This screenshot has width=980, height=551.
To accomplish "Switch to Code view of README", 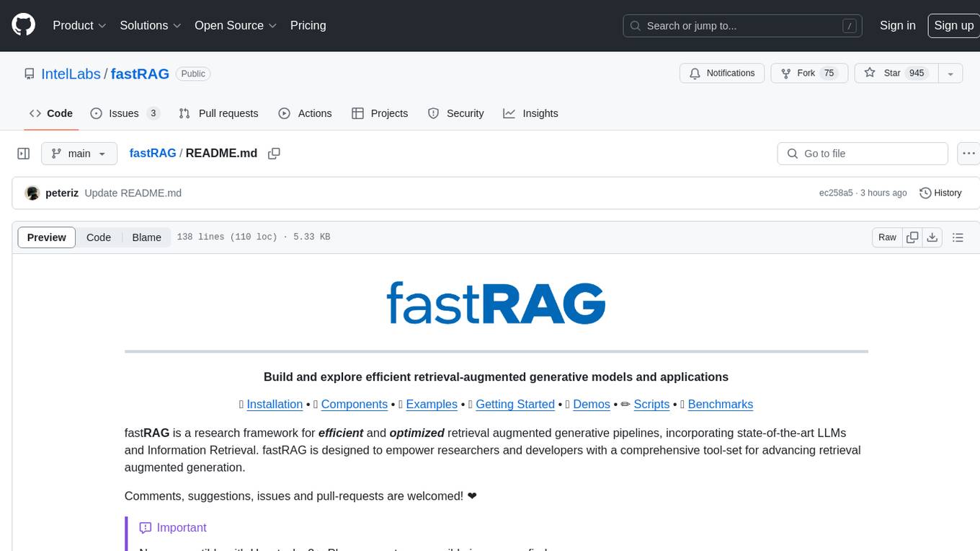I will pos(99,237).
